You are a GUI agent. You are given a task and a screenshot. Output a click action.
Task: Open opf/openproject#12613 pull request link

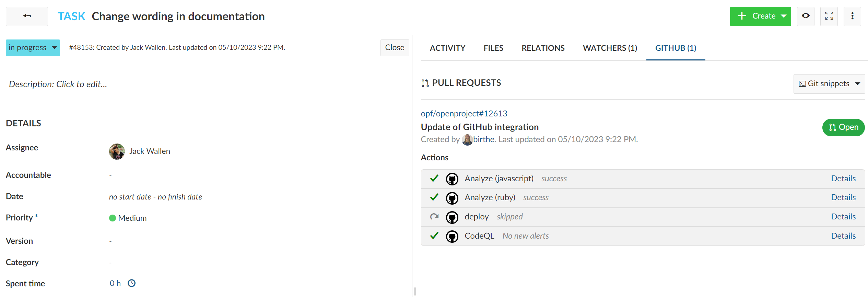(x=464, y=114)
